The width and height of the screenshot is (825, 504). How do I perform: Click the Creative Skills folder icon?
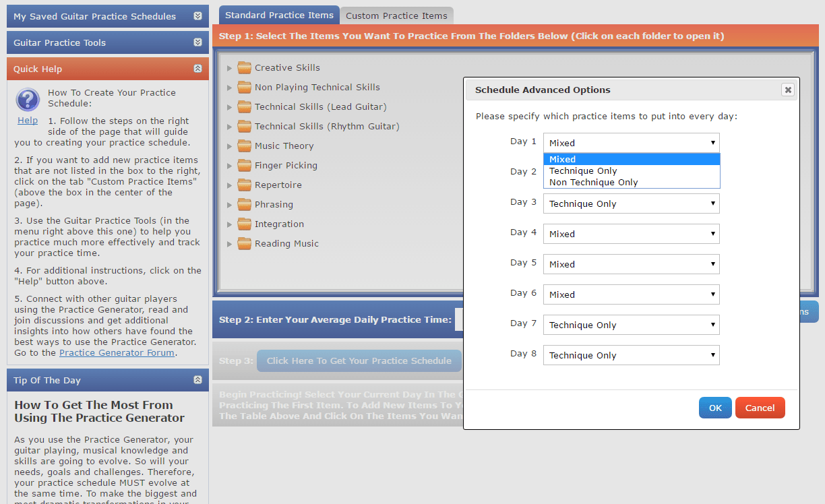[244, 67]
